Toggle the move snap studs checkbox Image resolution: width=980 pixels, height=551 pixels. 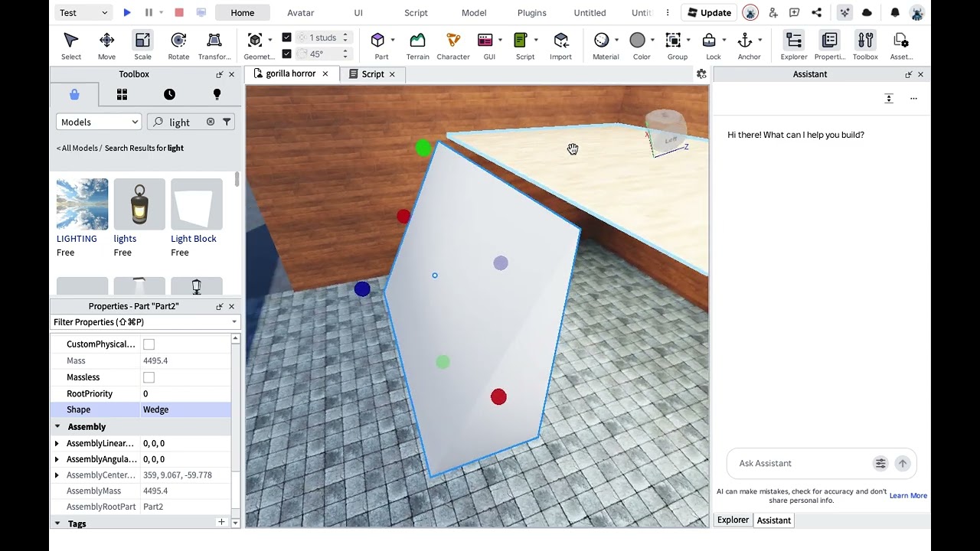(x=286, y=37)
